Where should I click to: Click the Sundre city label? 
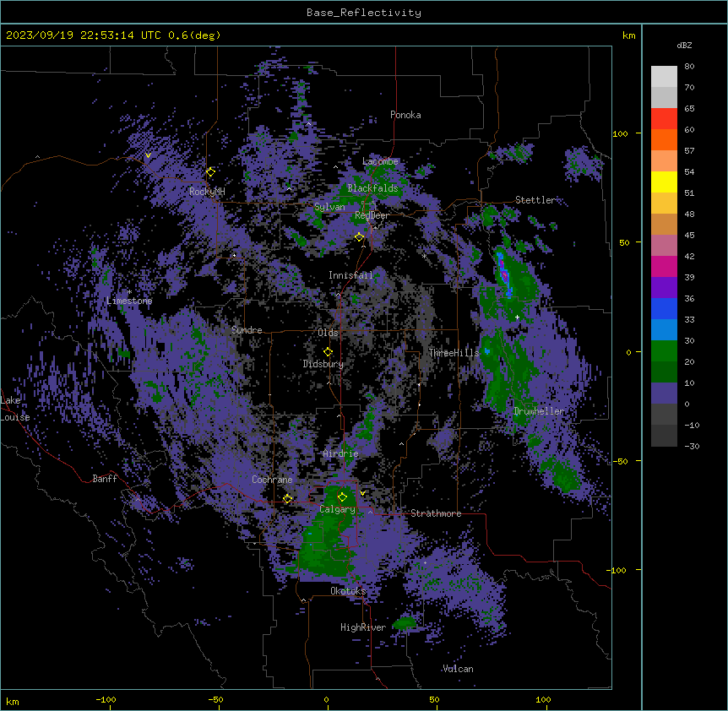pyautogui.click(x=247, y=330)
